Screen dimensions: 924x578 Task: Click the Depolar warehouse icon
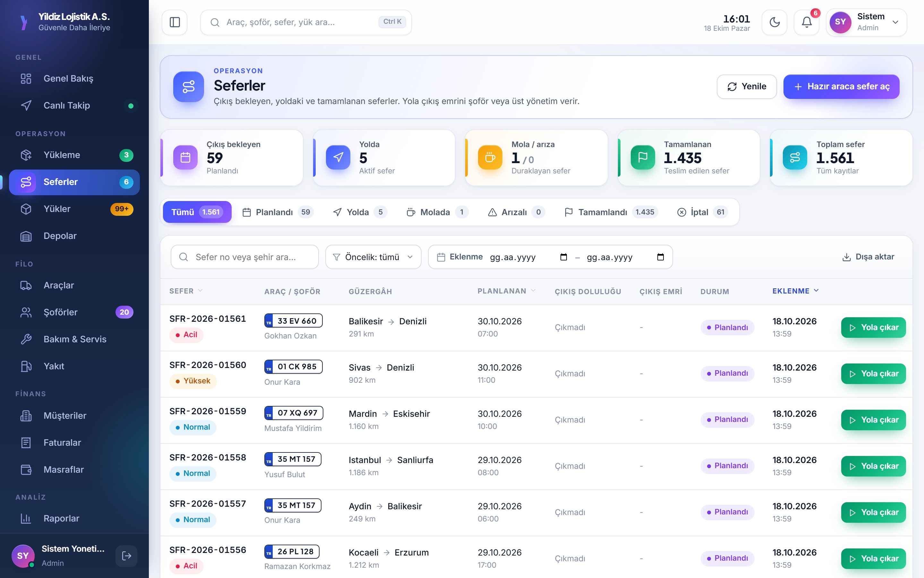(26, 236)
